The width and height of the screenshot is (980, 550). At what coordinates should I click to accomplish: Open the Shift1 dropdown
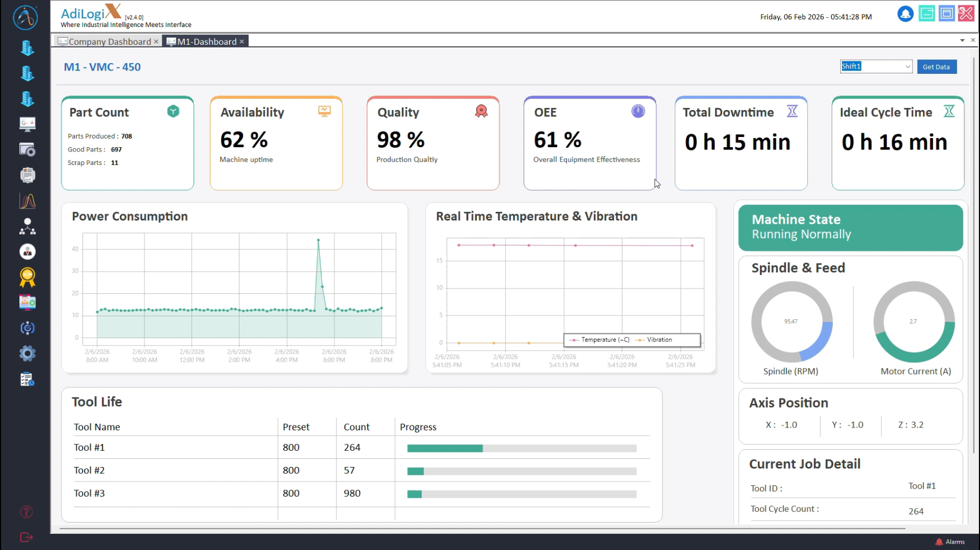pos(875,66)
